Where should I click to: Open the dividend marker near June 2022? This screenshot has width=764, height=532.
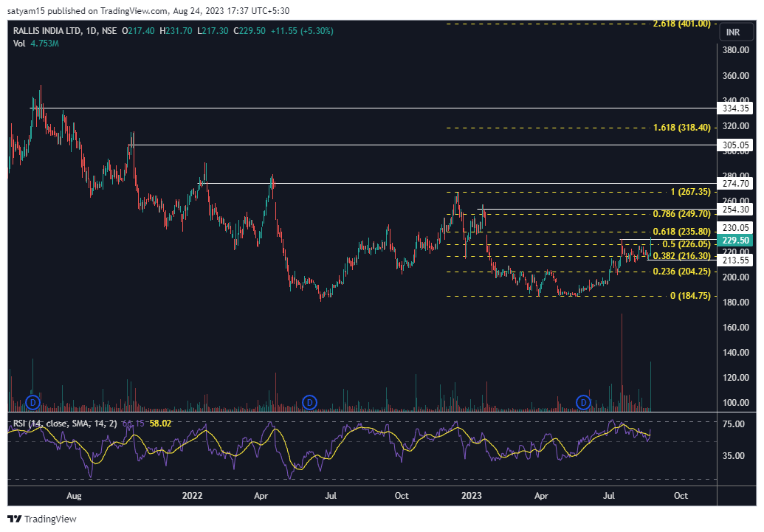pos(309,402)
